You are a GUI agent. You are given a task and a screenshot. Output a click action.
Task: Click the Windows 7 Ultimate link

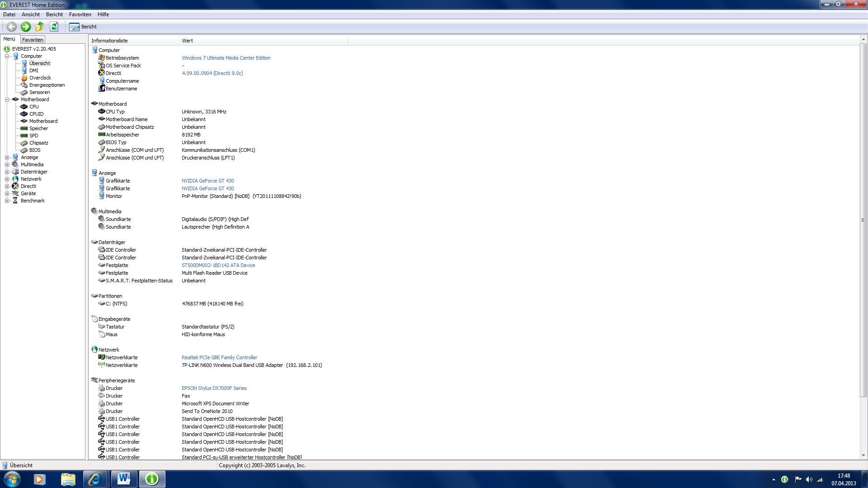coord(226,58)
